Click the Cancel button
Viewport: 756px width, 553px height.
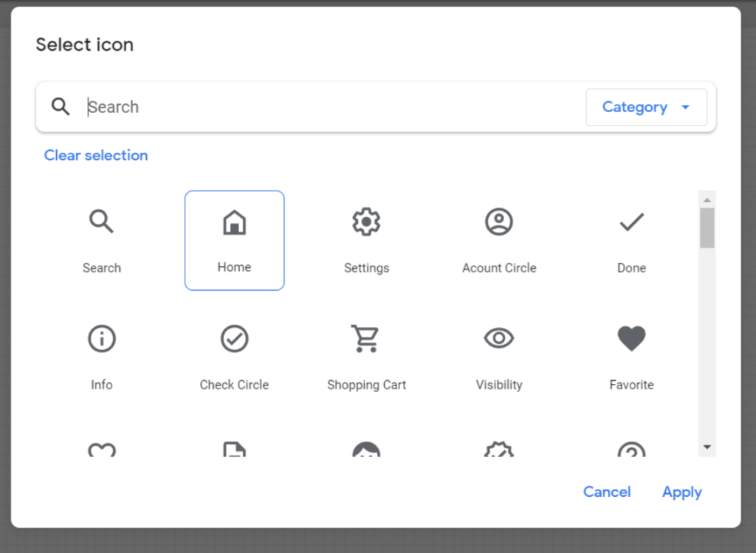(x=607, y=492)
